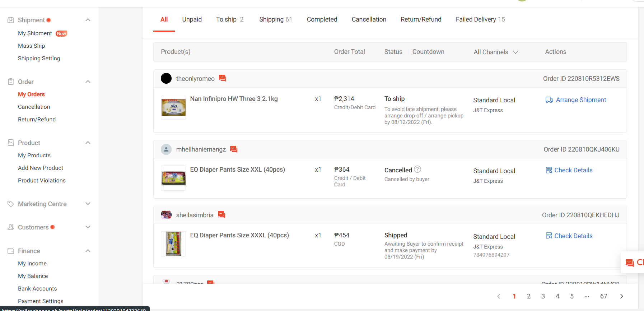Open the floating chat widget
644x311 pixels.
pyautogui.click(x=633, y=263)
